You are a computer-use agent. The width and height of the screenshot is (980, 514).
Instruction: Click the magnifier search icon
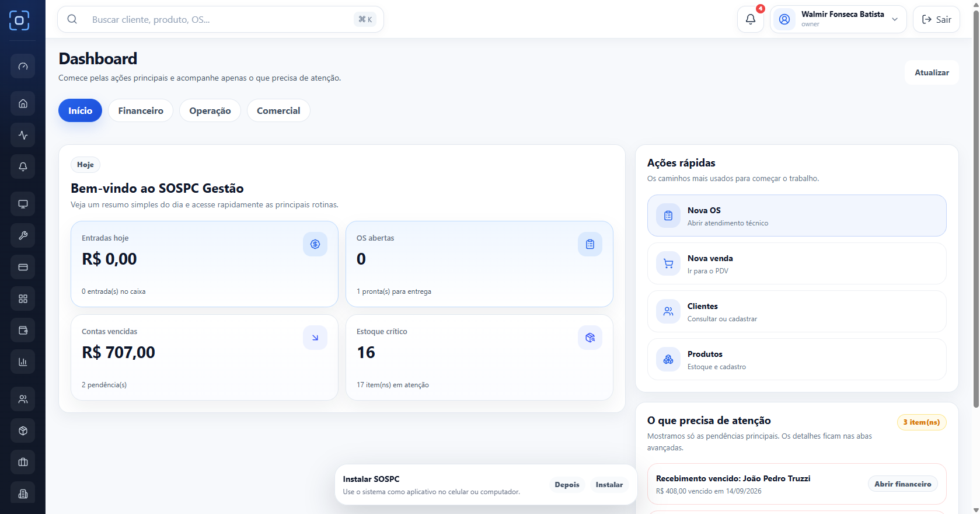coord(72,19)
